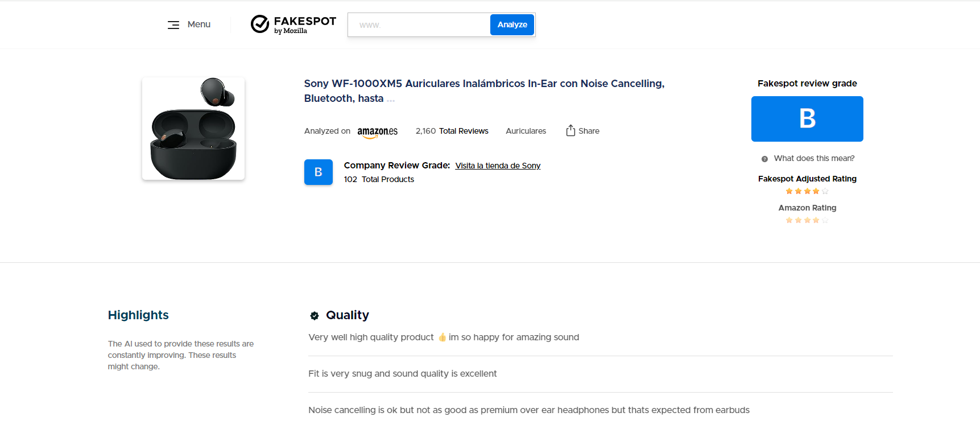
Task: Click the Sony earbuds product thumbnail
Action: (193, 129)
